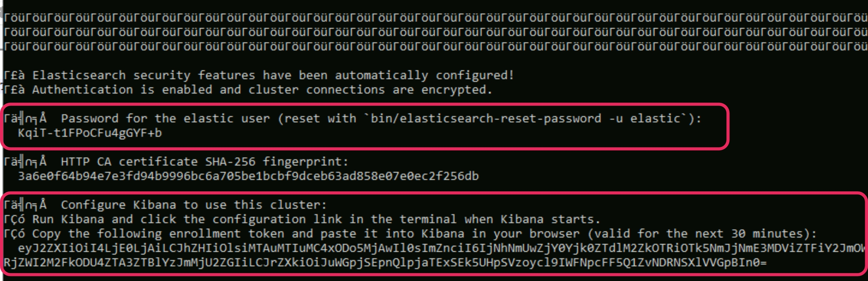
Task: Click the garbled bullet before "Run Kibana"
Action: [x=14, y=219]
